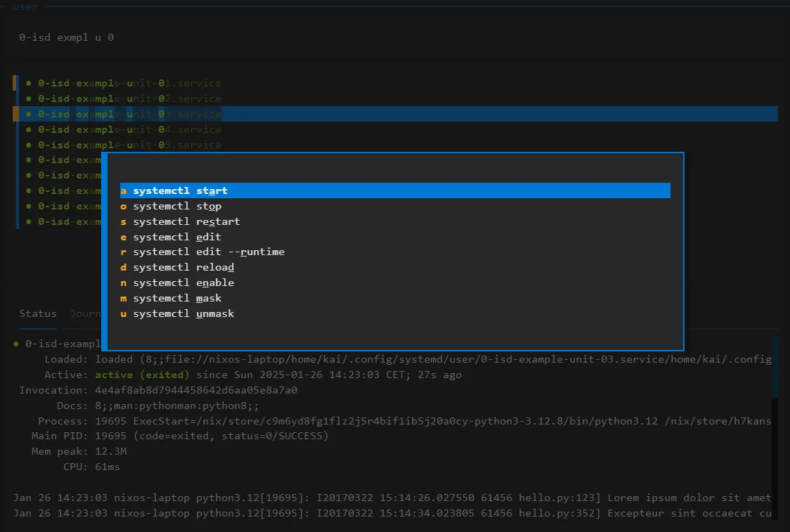Click 'Main PID: 19695 (code=exited, status=0/SUCCESS)'
Viewport: 790px width, 532px height.
coord(180,436)
